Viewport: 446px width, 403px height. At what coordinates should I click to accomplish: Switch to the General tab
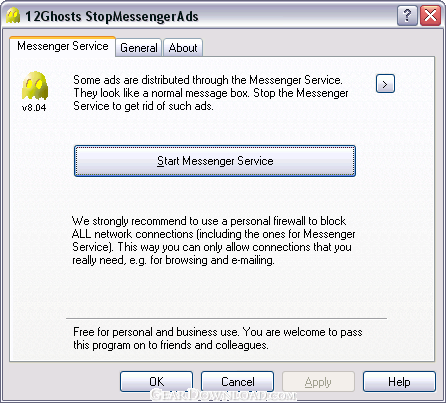point(139,48)
